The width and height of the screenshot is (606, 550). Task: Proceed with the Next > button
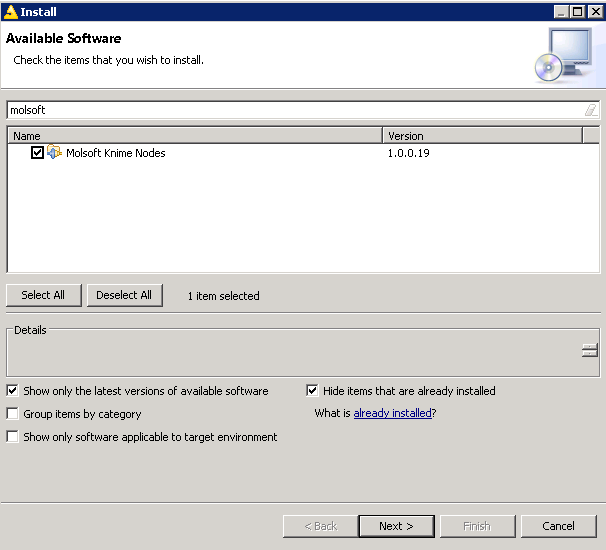point(395,526)
